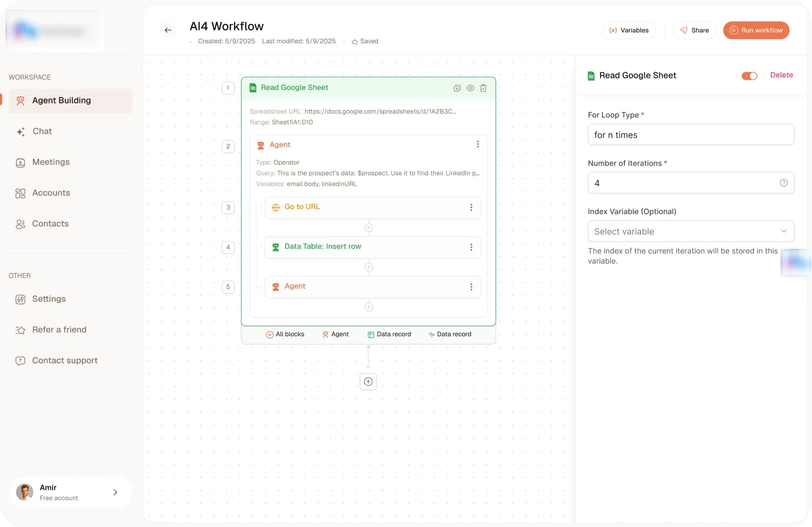The width and height of the screenshot is (812, 527).
Task: Click the plus connector under the nested Agent step
Action: tap(368, 307)
